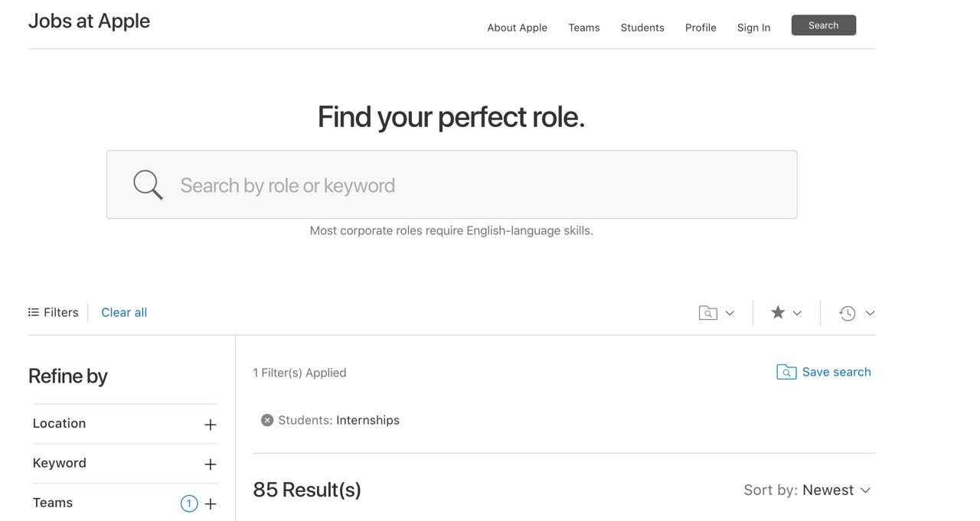This screenshot has height=521, width=980.
Task: Open the saved searches dropdown chevron
Action: point(730,313)
